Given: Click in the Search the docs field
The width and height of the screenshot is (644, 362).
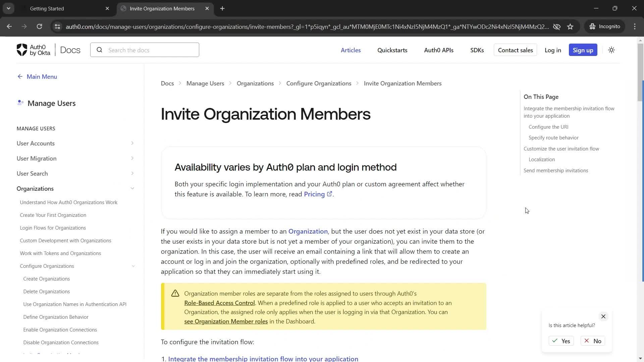Looking at the screenshot, I should pyautogui.click(x=145, y=50).
